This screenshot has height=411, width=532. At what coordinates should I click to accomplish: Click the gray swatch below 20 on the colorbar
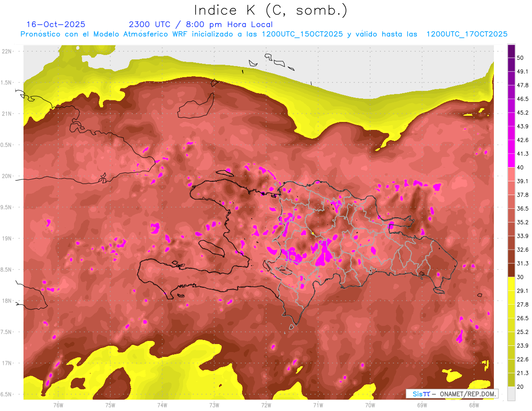pyautogui.click(x=511, y=393)
